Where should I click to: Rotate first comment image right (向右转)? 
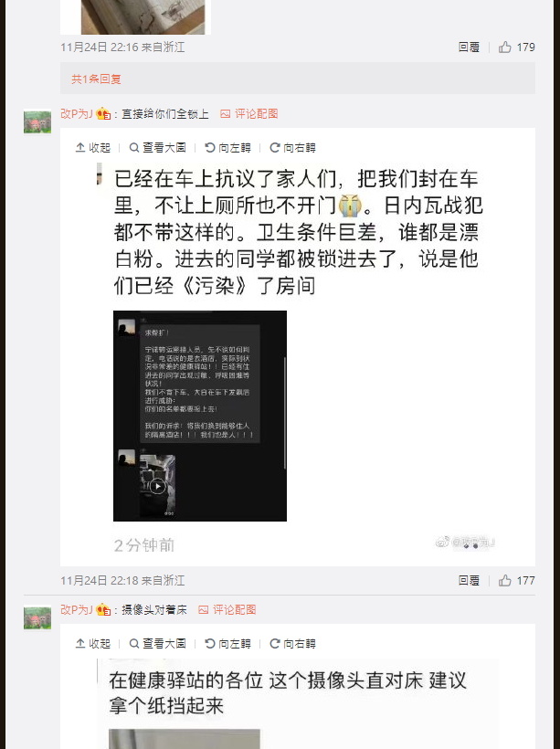click(x=293, y=148)
